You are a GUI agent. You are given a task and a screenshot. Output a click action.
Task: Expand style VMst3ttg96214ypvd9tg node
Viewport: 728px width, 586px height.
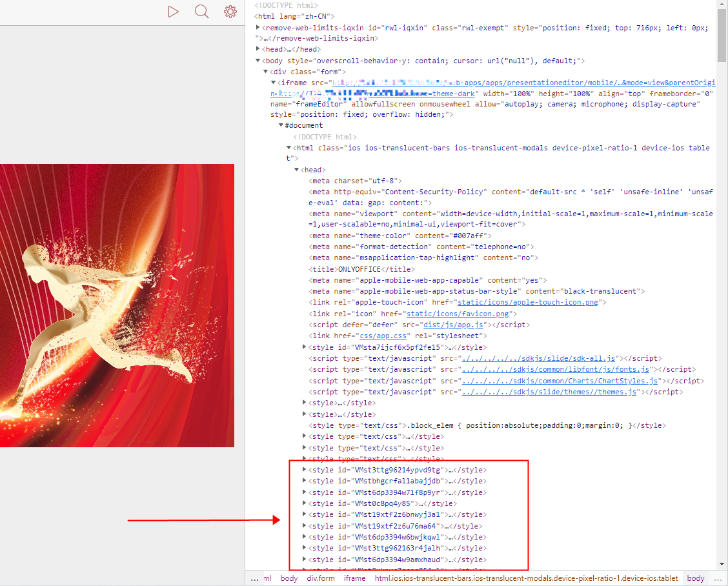pos(304,469)
